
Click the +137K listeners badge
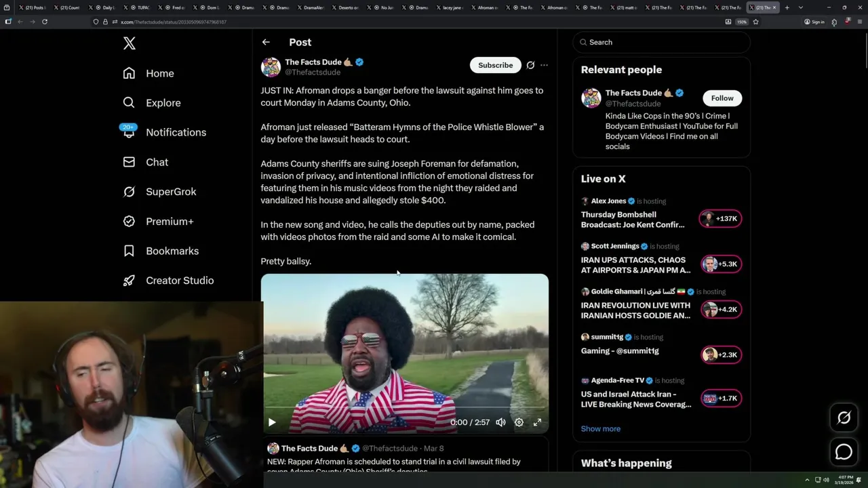[x=721, y=219]
